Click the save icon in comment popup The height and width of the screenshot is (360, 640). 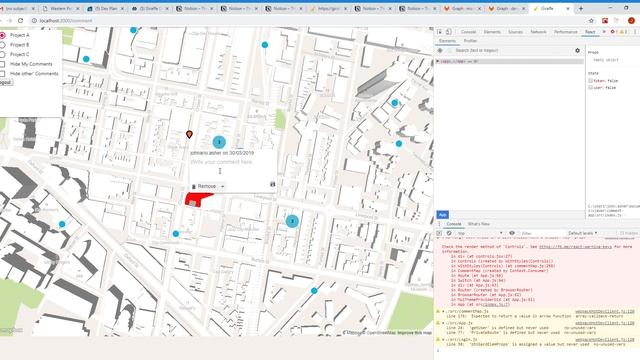(273, 184)
